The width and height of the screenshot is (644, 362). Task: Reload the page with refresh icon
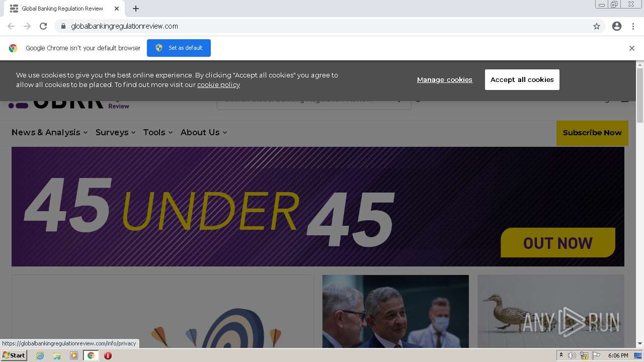[43, 26]
